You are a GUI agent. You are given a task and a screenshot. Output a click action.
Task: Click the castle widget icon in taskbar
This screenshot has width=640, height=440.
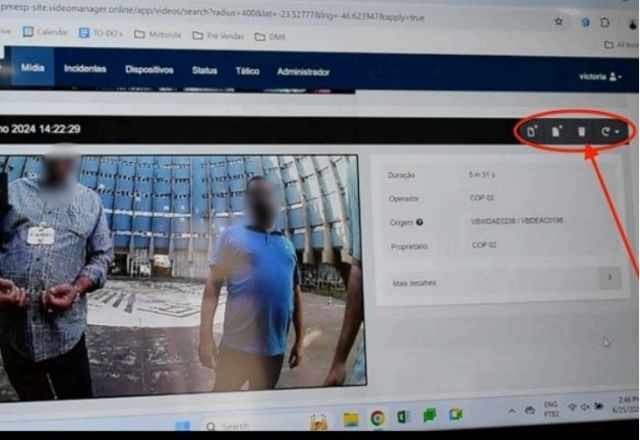(x=319, y=422)
